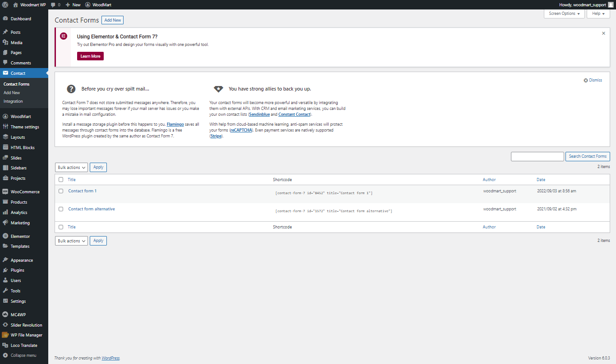Focus the contact forms search field
Image resolution: width=616 pixels, height=364 pixels.
(x=538, y=156)
